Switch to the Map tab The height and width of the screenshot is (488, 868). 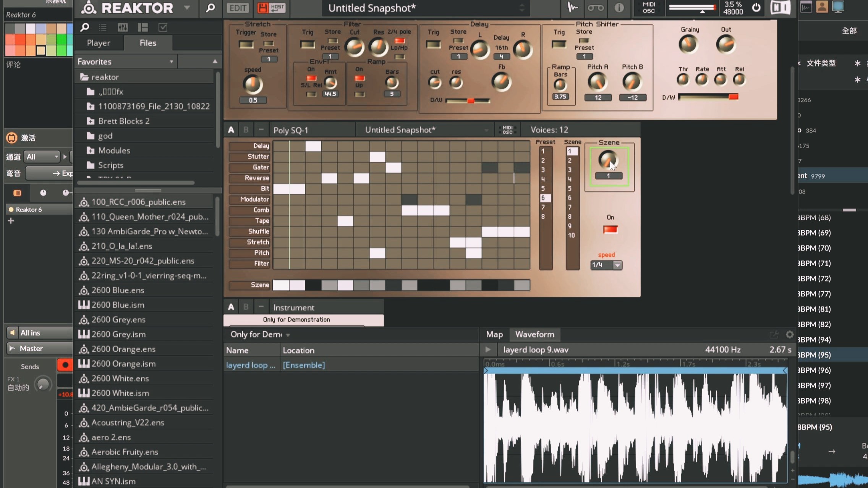pyautogui.click(x=494, y=334)
